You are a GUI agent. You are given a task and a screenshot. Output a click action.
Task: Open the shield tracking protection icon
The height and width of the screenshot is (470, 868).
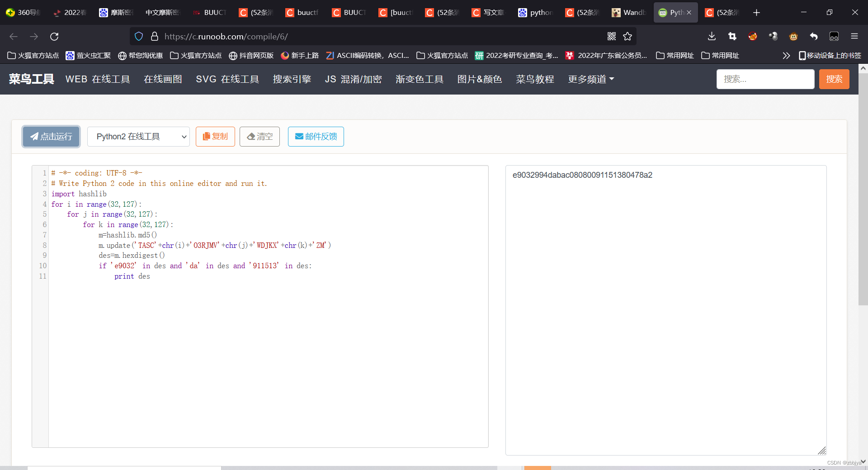139,37
